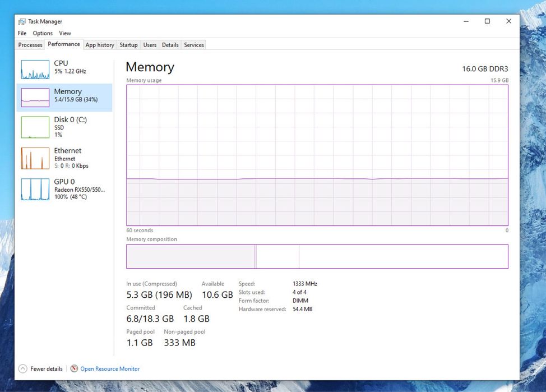Click the '100% (48 °C)' GPU value
The width and height of the screenshot is (546, 392).
coord(70,197)
